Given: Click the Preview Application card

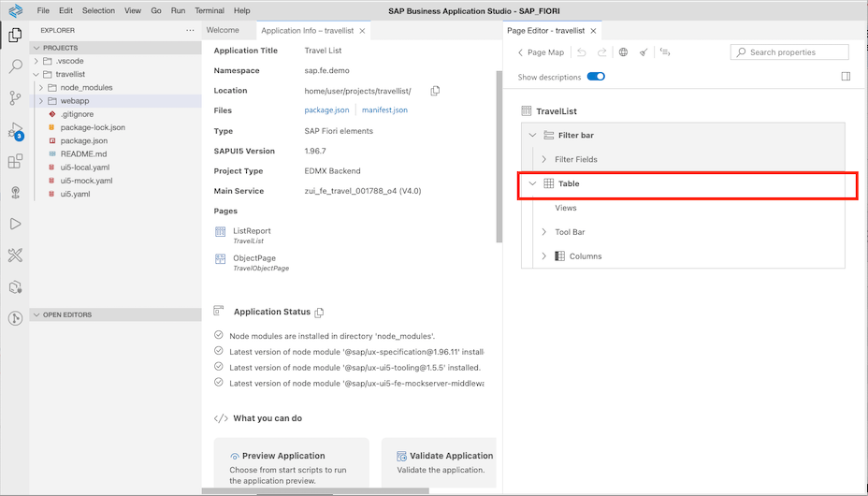Looking at the screenshot, I should [x=291, y=465].
